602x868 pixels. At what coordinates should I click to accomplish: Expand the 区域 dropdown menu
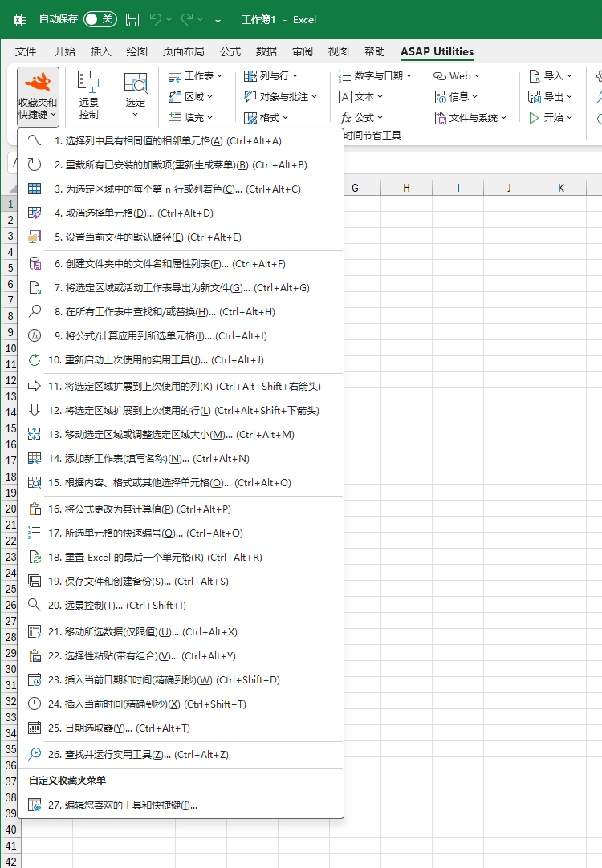click(x=190, y=97)
